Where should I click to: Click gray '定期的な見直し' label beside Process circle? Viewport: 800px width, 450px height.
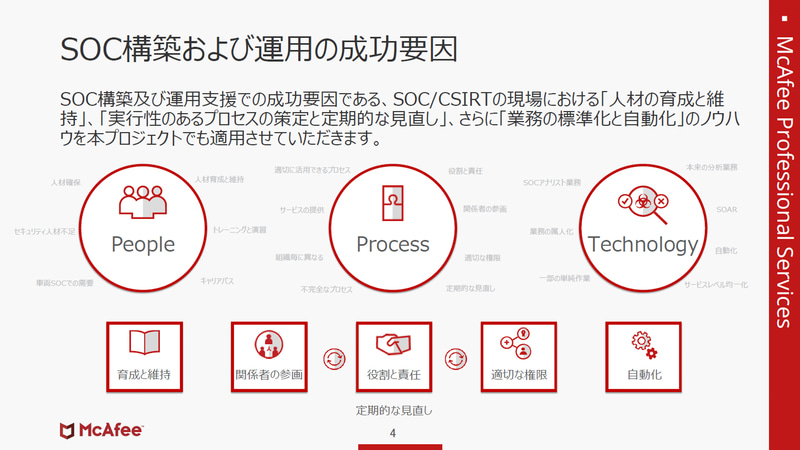coord(470,288)
